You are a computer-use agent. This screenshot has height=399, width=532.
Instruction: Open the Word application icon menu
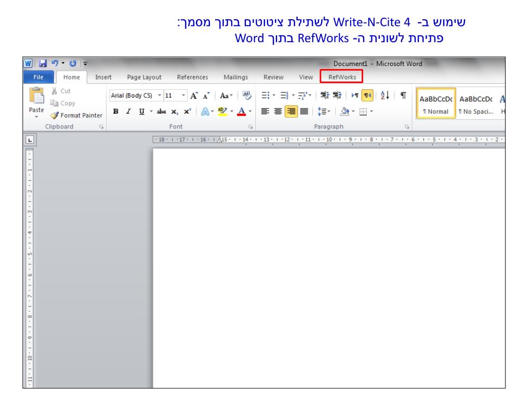click(x=28, y=63)
